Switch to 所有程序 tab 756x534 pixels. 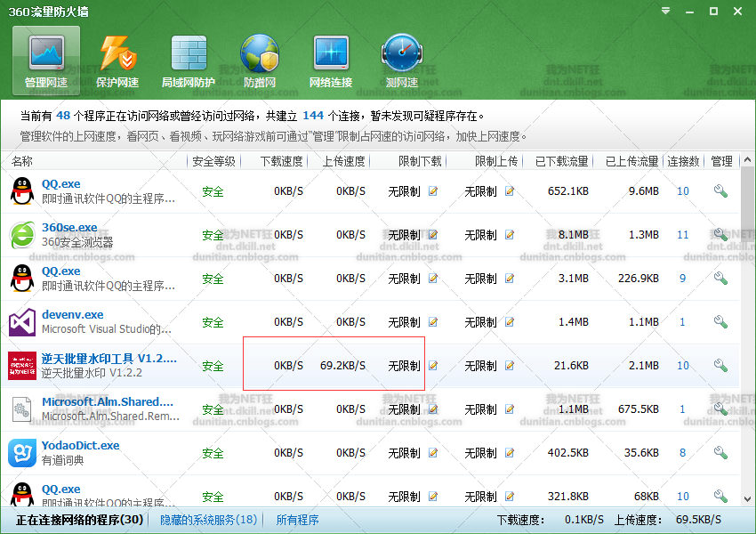point(297,520)
